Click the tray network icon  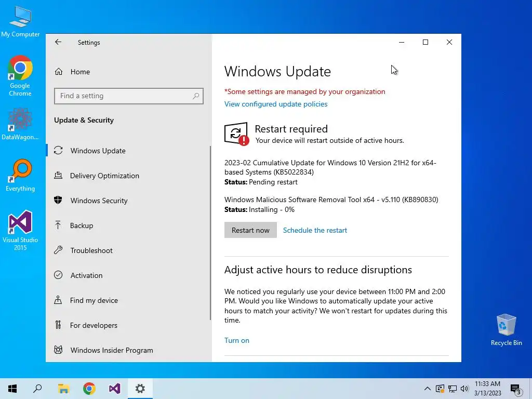453,389
